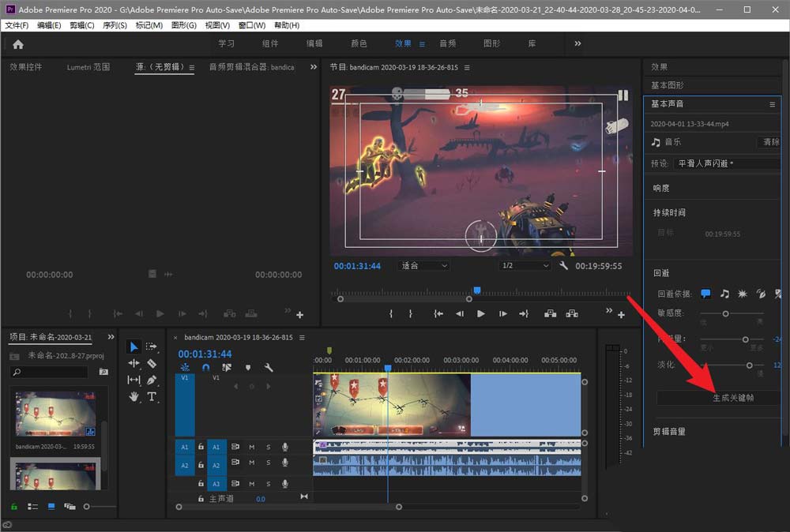Select the Selection arrow tool
Screen dimensions: 790x532
134,347
